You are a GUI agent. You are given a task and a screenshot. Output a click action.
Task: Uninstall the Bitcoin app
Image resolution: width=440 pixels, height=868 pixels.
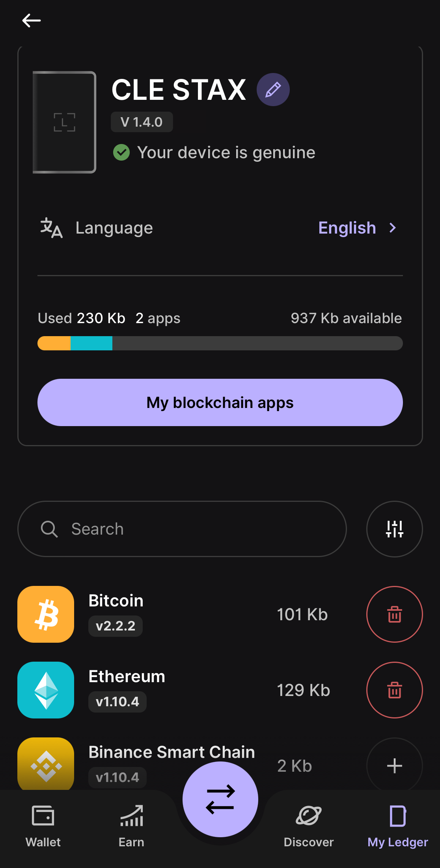pos(394,614)
